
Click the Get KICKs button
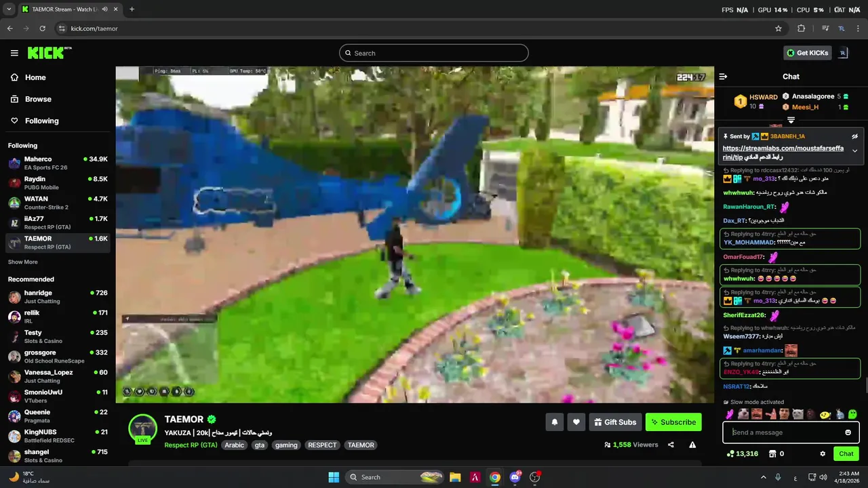(807, 53)
